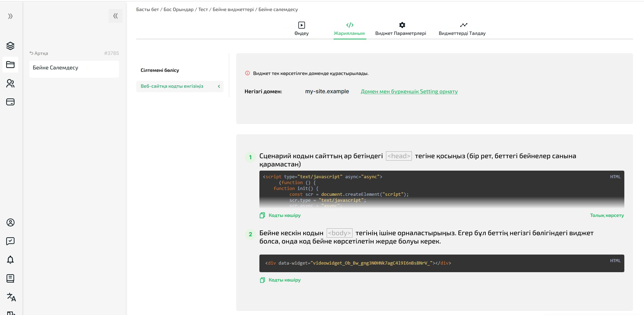Expand the left navigation sidebar
The image size is (644, 315).
10,16
